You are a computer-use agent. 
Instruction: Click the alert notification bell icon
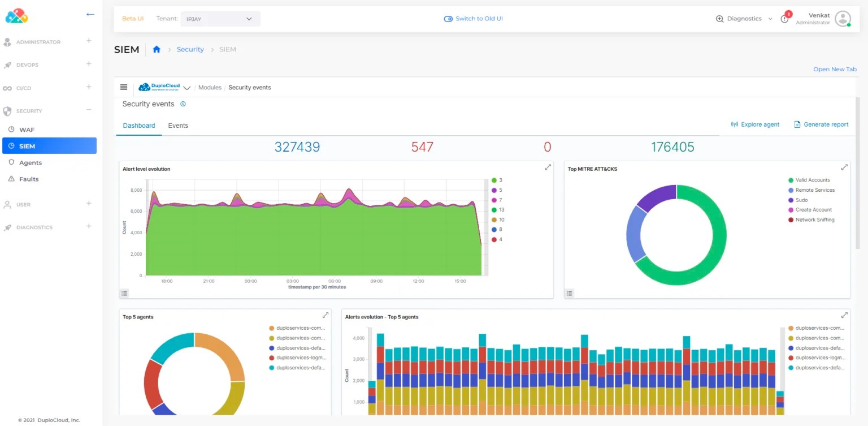pos(785,18)
